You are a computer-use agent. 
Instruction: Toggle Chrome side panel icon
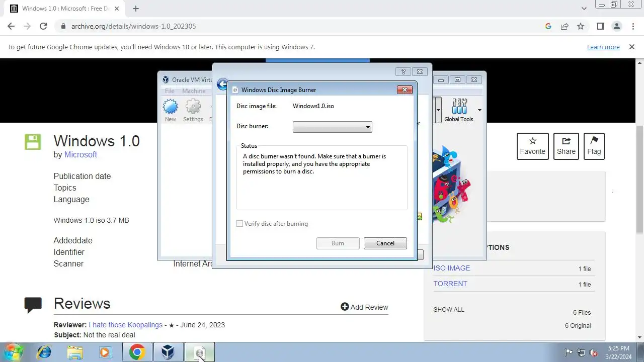pyautogui.click(x=600, y=26)
